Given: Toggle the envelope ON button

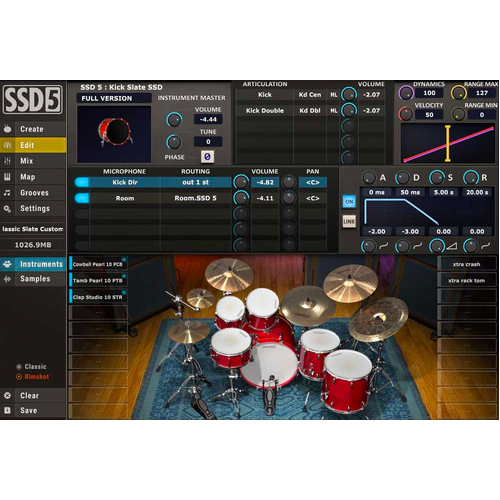Looking at the screenshot, I should coord(349,201).
